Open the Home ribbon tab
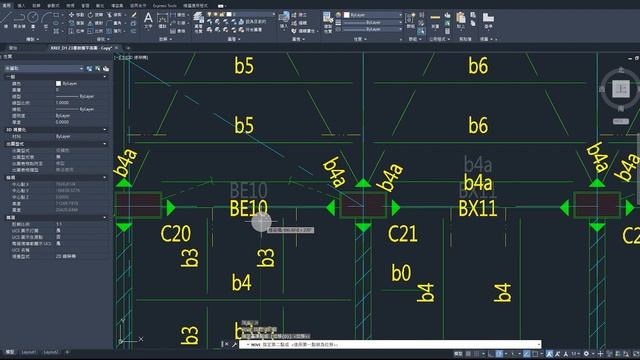 coord(6,6)
